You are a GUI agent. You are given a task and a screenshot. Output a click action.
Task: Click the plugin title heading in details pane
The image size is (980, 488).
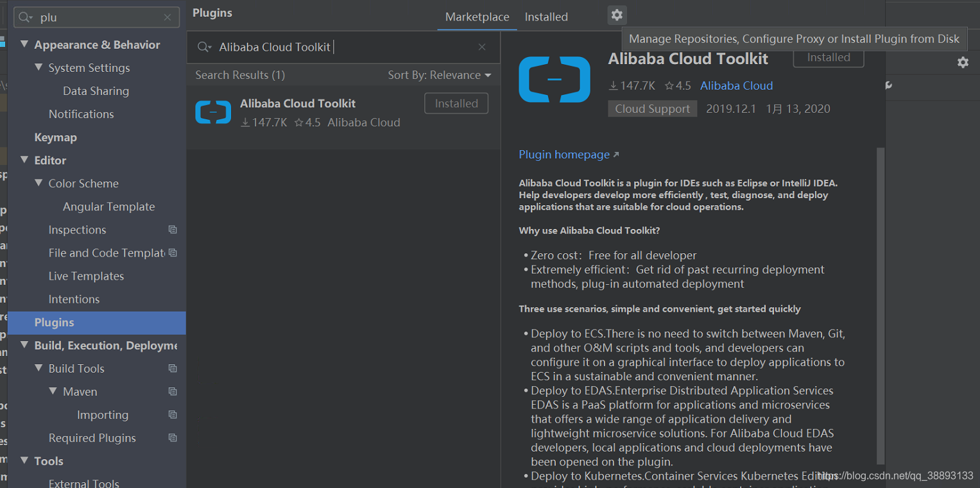pos(688,59)
